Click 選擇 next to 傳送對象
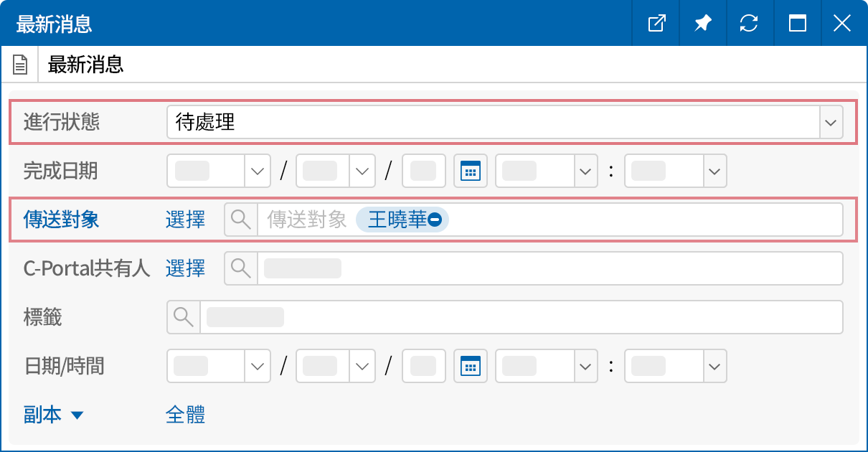This screenshot has width=868, height=452. tap(186, 220)
